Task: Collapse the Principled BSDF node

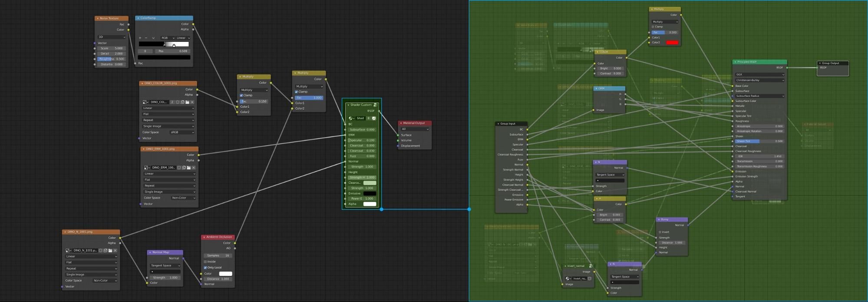Action: [x=735, y=62]
